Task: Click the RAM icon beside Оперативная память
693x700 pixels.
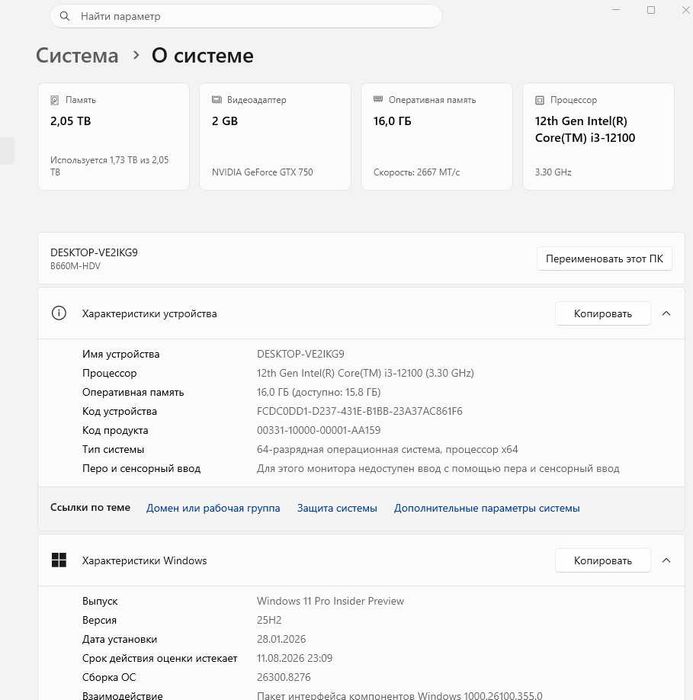Action: 378,100
